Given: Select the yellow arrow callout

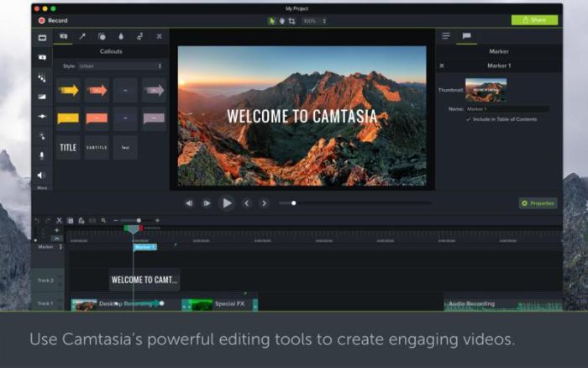Looking at the screenshot, I should coord(68,90).
